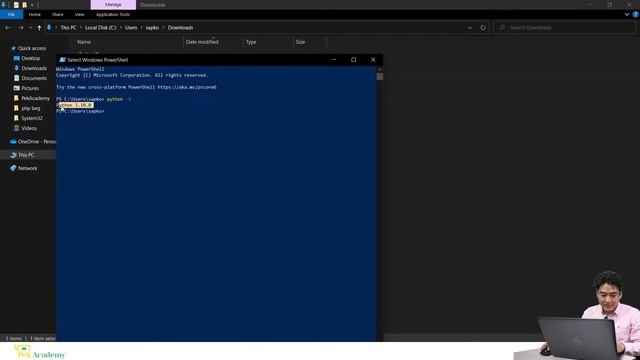This screenshot has height=360, width=640.
Task: Sort files by Name column
Action: click(84, 42)
